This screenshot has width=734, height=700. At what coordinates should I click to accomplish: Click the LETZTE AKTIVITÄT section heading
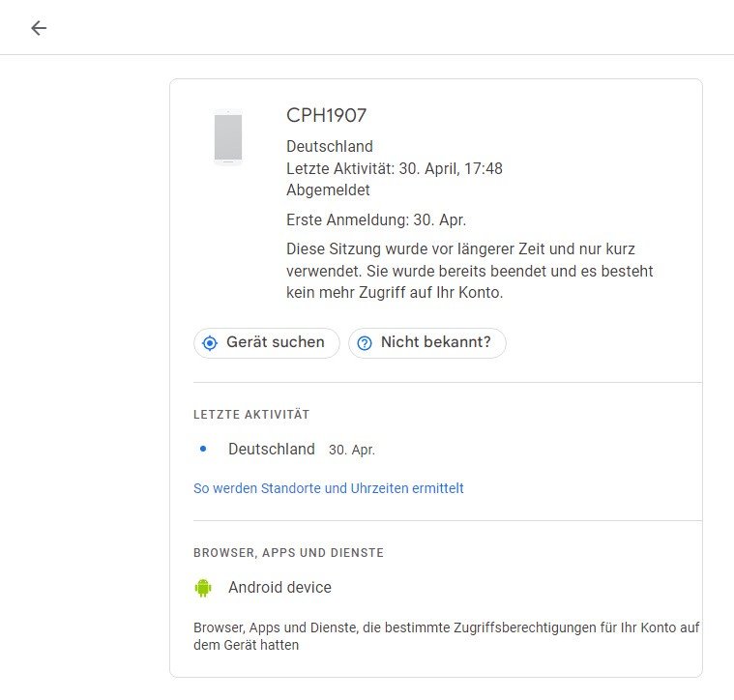point(251,414)
